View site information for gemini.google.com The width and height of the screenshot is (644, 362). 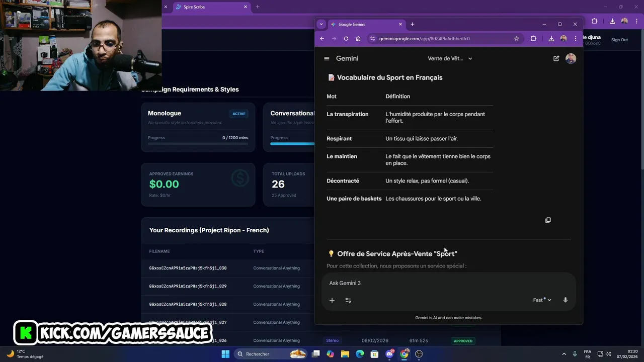(x=372, y=38)
